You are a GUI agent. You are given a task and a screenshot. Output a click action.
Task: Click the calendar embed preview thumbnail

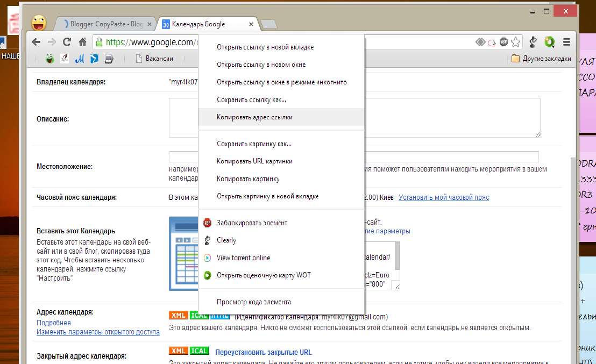tap(183, 253)
